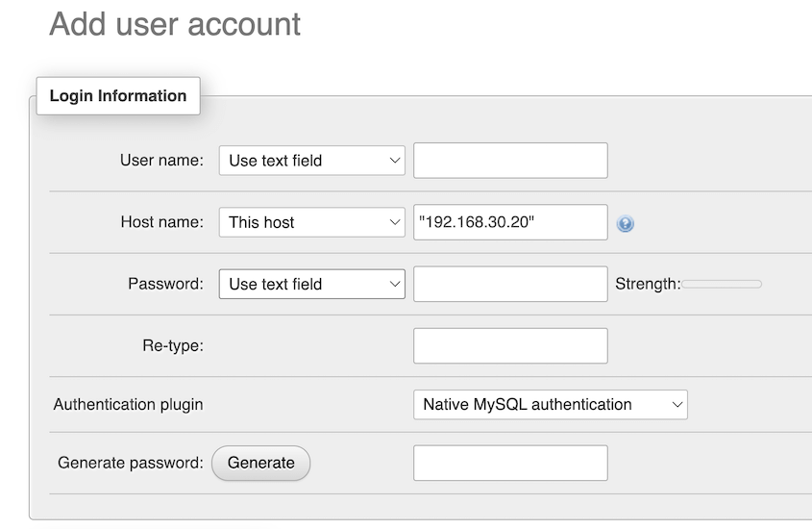Screen dimensions: 812x529
Task: Click the Login Information legend
Action: point(118,96)
